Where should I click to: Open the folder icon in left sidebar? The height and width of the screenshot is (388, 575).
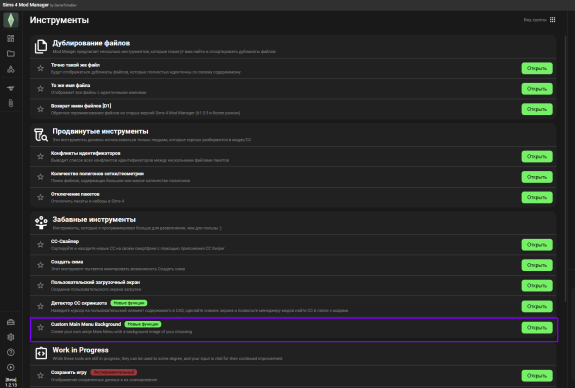click(x=11, y=54)
